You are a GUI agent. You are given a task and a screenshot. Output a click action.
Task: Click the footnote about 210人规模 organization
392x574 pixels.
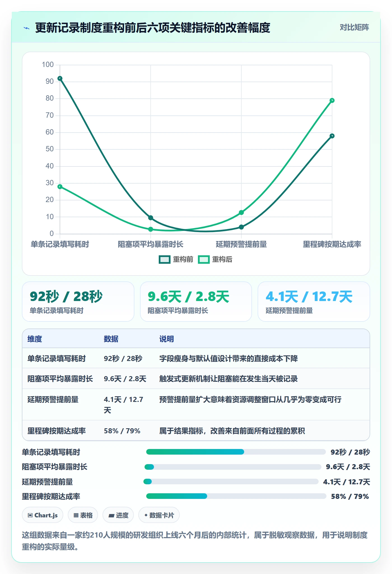tap(195, 541)
